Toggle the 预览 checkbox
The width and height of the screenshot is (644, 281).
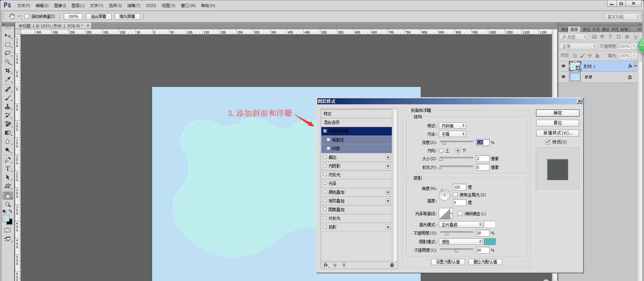coord(548,142)
